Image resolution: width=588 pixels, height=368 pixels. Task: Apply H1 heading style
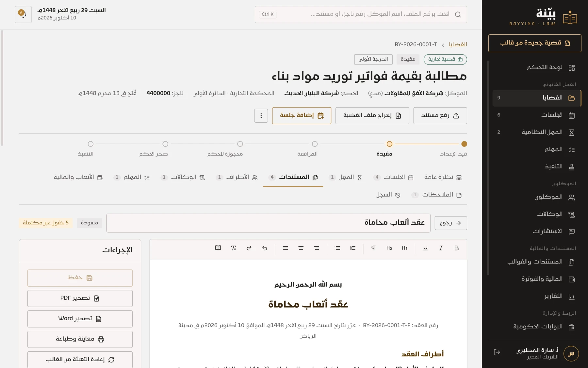coord(404,248)
